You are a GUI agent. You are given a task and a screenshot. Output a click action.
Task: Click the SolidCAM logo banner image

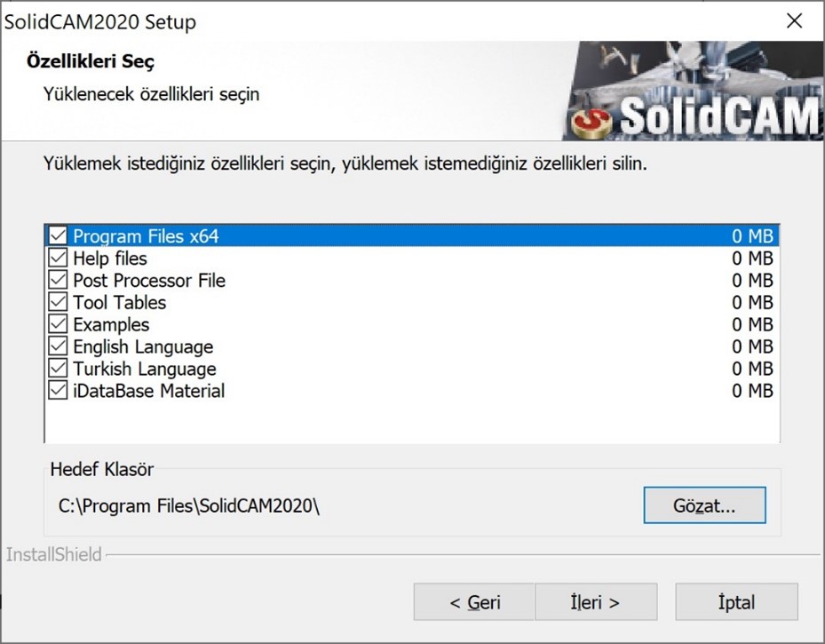click(693, 91)
